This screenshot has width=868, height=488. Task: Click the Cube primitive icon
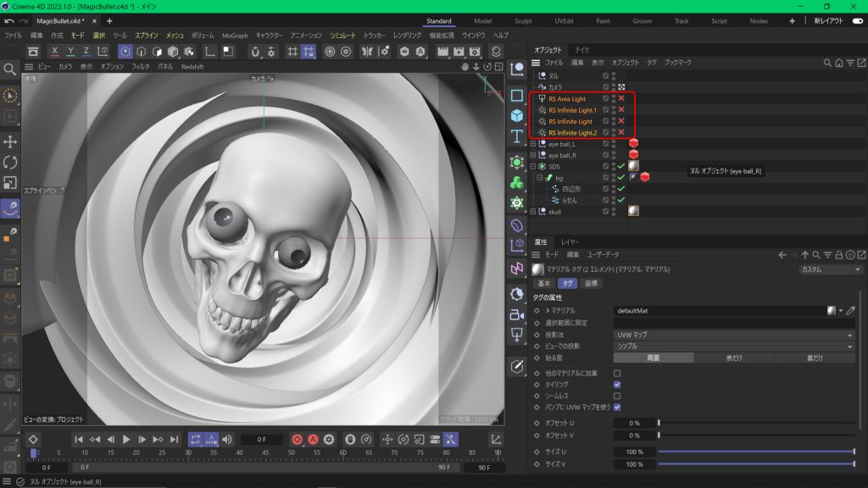(x=517, y=115)
